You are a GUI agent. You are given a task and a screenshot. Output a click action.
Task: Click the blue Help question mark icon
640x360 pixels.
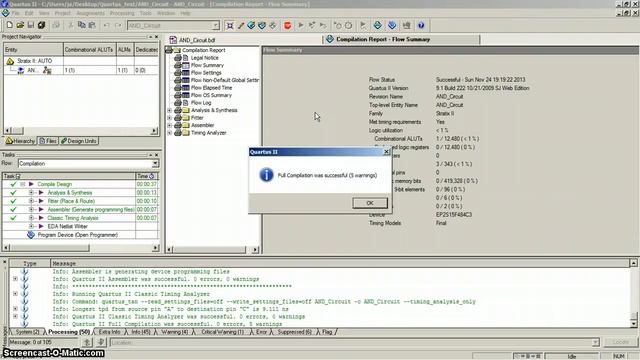coord(421,25)
